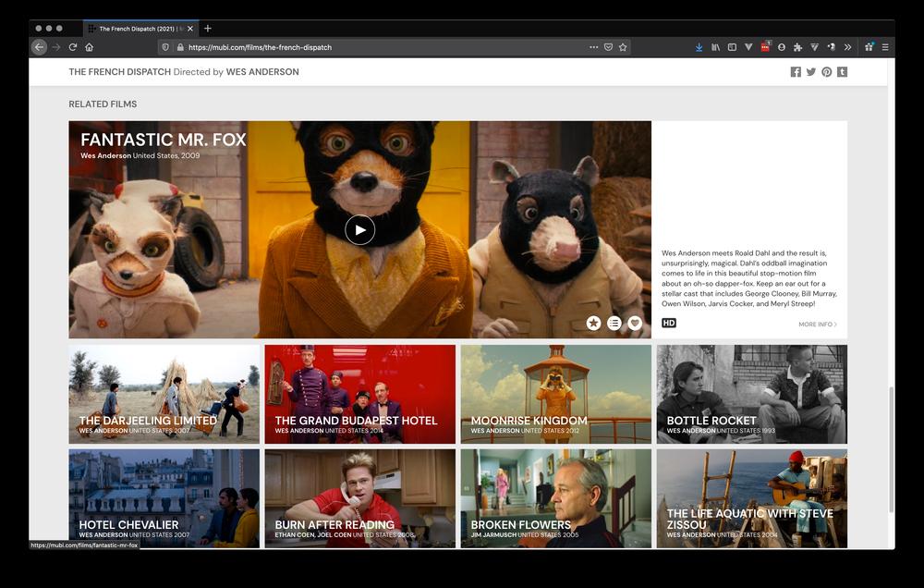Screen dimensions: 924x588
Task: Open The Grand Budapest Hotel film card
Action: [360, 394]
